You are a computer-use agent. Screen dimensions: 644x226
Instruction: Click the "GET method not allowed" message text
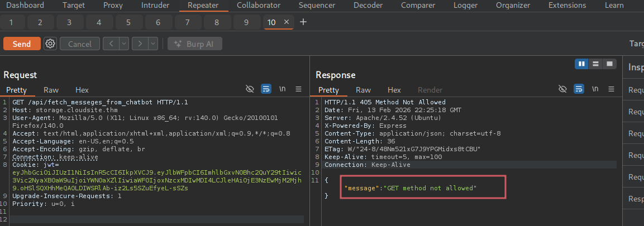point(429,188)
